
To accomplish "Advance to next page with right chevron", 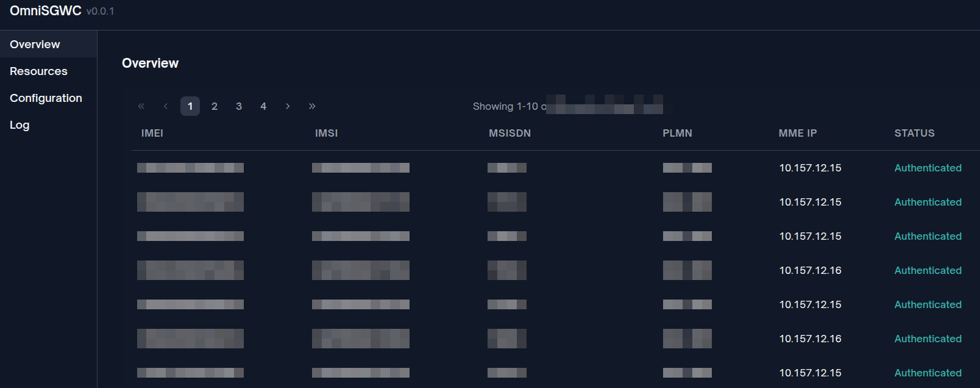I will point(288,106).
